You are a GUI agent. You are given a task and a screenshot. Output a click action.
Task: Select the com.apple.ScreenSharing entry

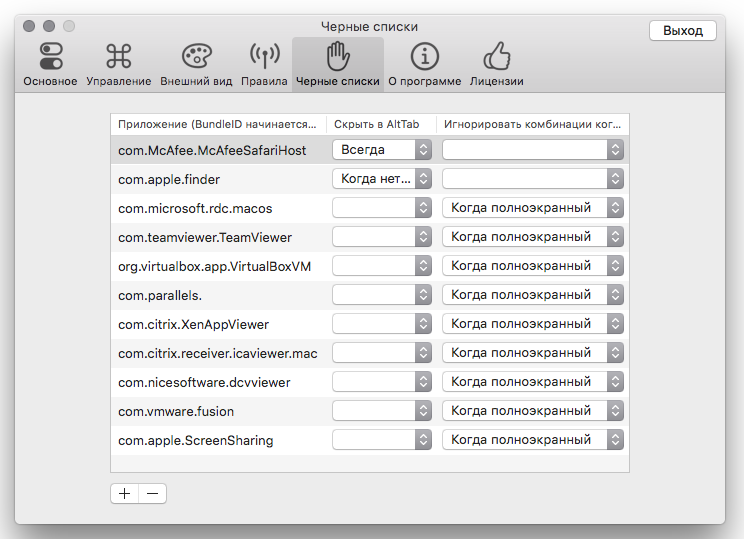click(195, 440)
